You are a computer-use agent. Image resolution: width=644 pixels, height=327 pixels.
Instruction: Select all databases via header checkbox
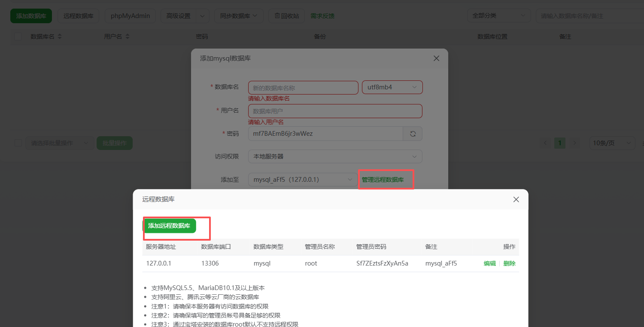(x=17, y=36)
